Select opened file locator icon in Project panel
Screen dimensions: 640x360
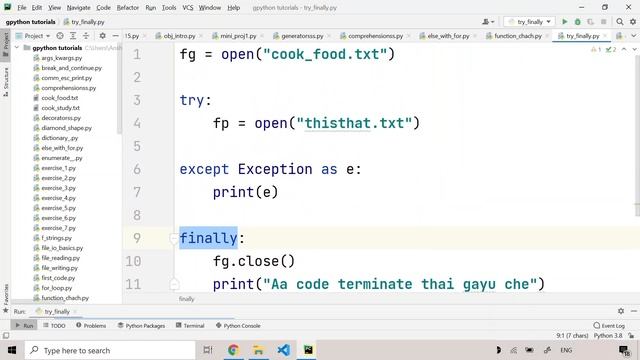pyautogui.click(x=60, y=36)
